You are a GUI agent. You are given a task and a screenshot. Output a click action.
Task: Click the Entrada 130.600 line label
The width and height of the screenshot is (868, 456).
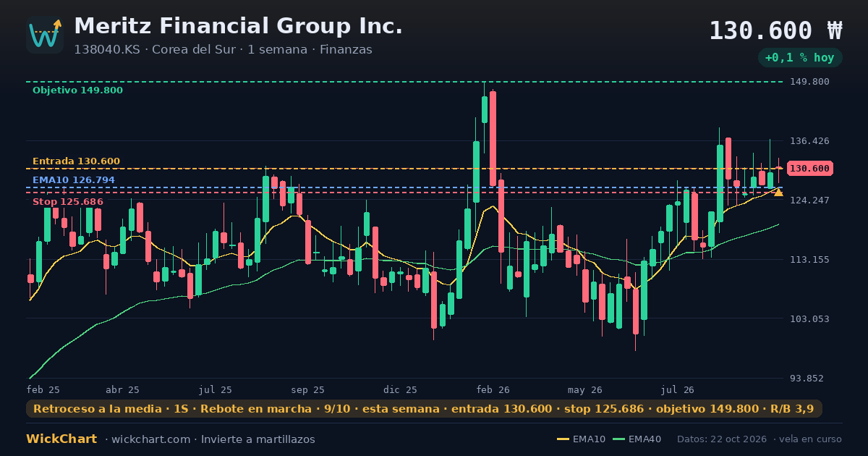(76, 161)
